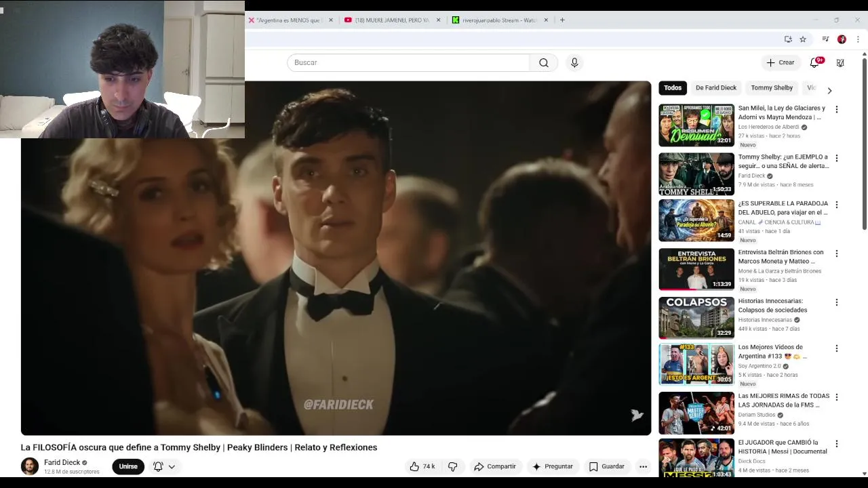
Task: Open 'Historias Innecesarias: Colapsos de sociedades' title
Action: 772,306
